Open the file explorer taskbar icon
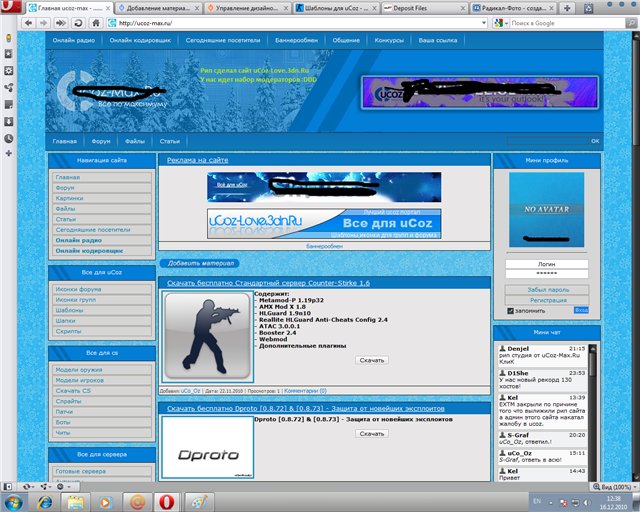The width and height of the screenshot is (640, 512). click(x=77, y=498)
